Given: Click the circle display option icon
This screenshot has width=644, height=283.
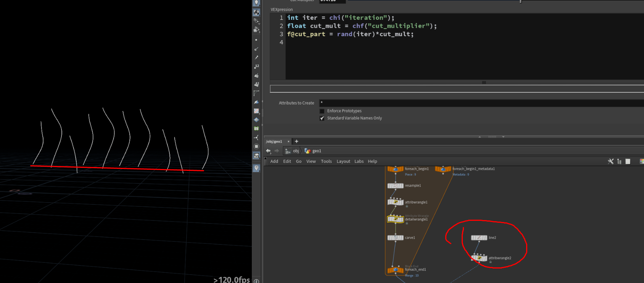Looking at the screenshot, I should tap(256, 146).
